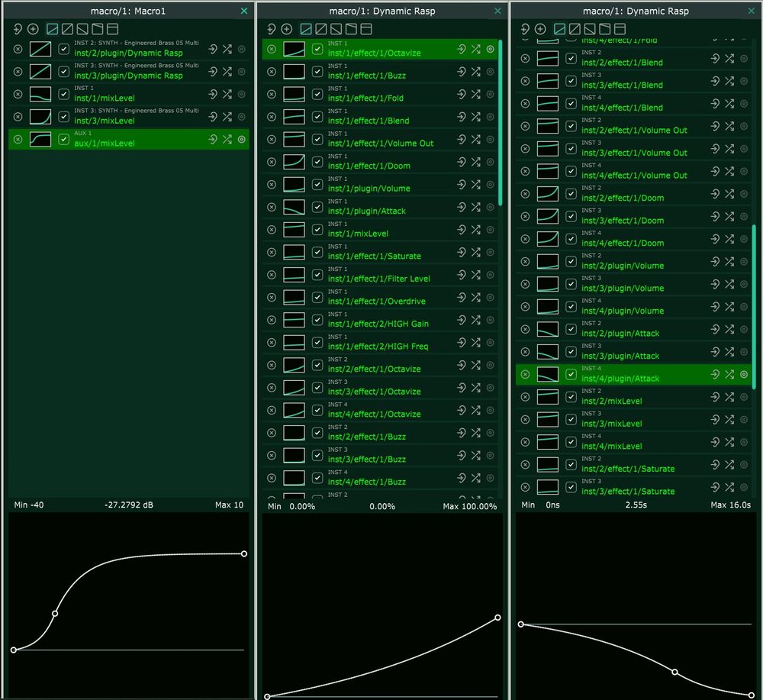Close the macro/1: Macro1 panel
Viewport: 763px width, 700px height.
coord(244,11)
